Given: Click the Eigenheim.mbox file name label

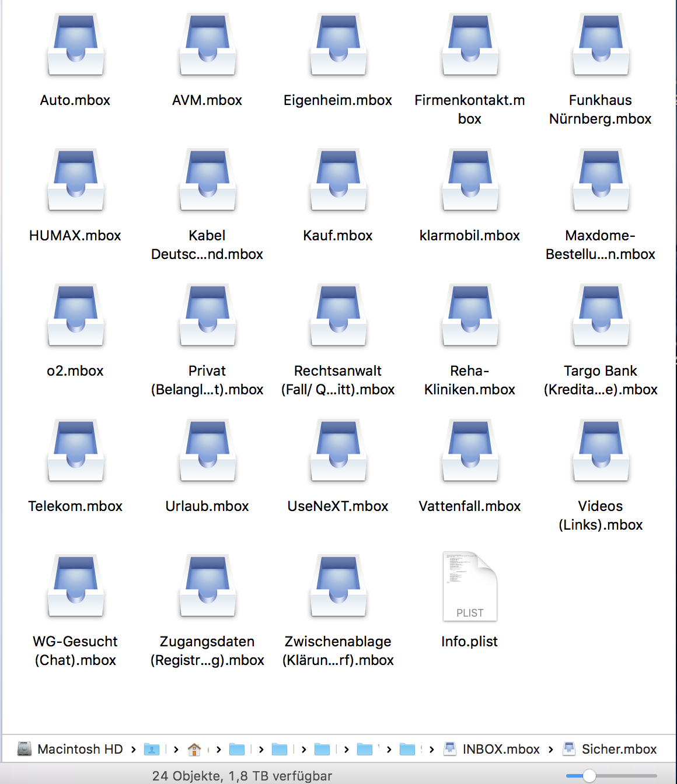Looking at the screenshot, I should 338,100.
